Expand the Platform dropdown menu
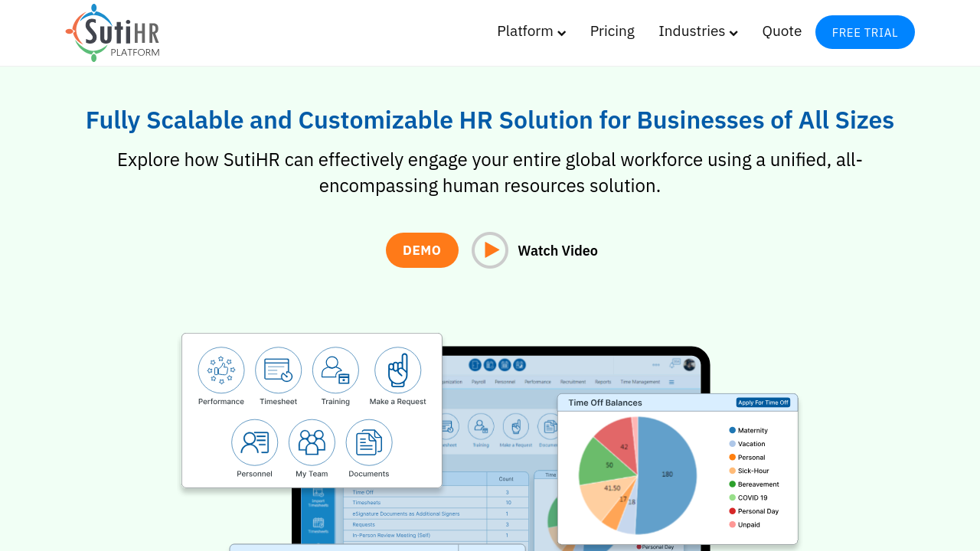The width and height of the screenshot is (980, 551). click(x=531, y=31)
